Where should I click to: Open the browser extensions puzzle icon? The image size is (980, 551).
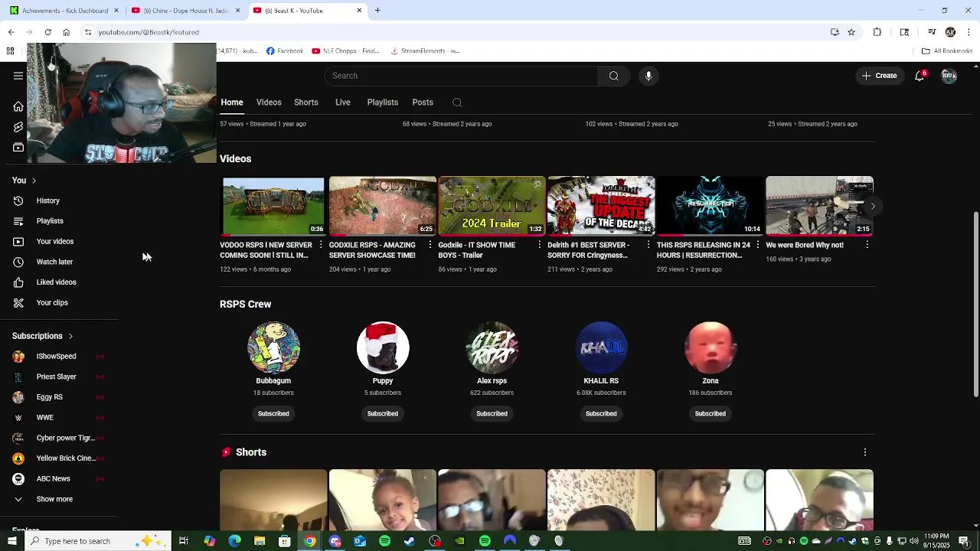(877, 32)
